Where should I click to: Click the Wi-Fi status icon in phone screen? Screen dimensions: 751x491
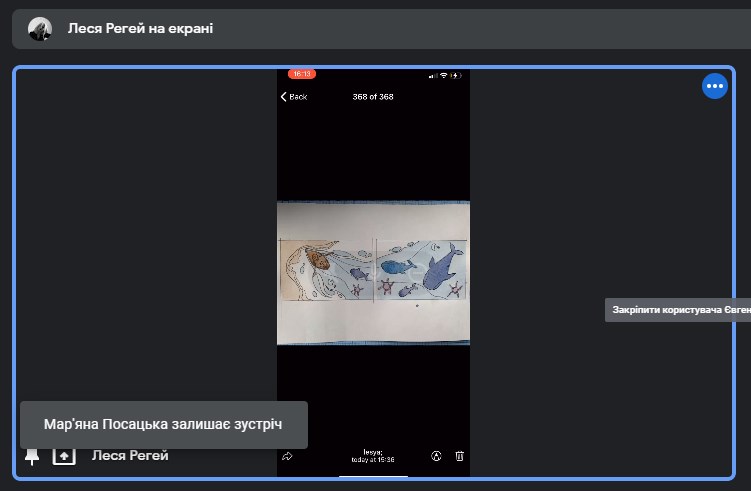pos(444,76)
